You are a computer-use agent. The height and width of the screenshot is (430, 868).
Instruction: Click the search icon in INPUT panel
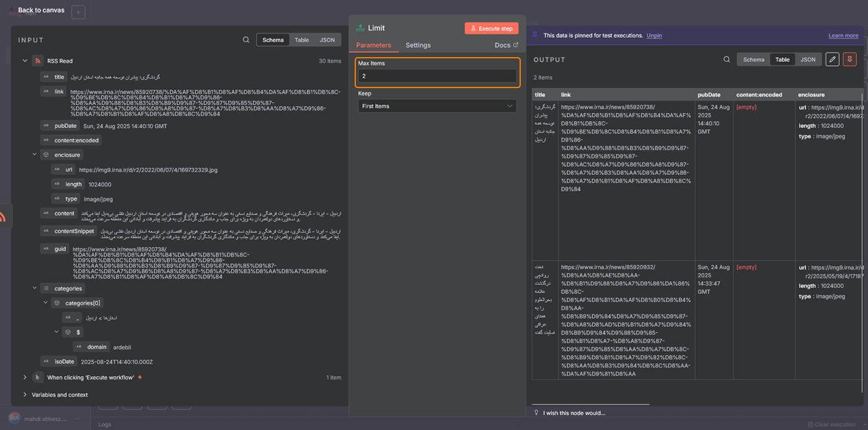pyautogui.click(x=246, y=40)
